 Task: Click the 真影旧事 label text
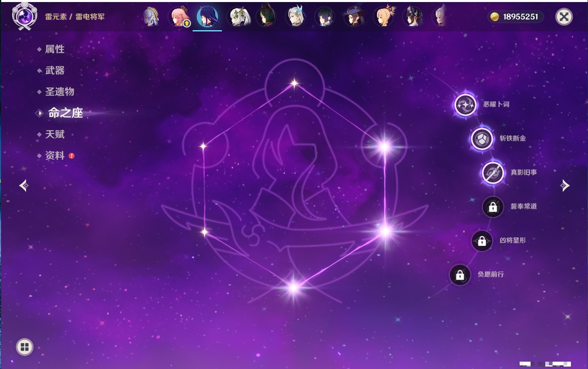524,172
